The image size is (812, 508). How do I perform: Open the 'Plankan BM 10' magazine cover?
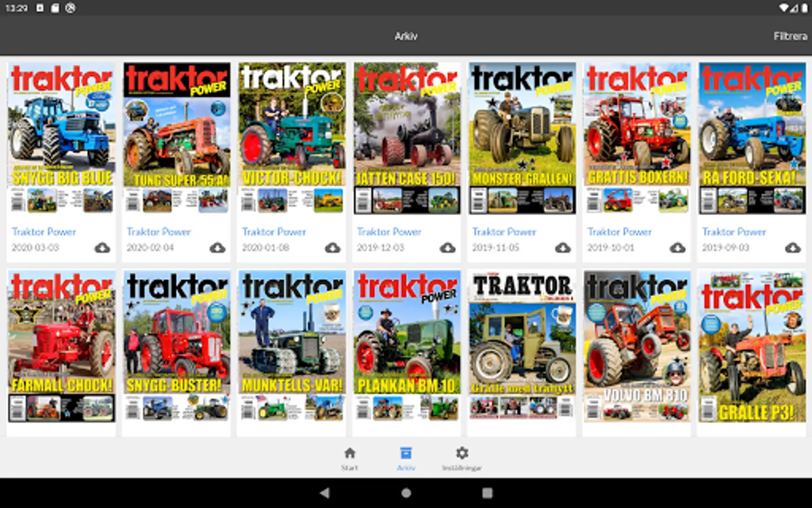(407, 346)
